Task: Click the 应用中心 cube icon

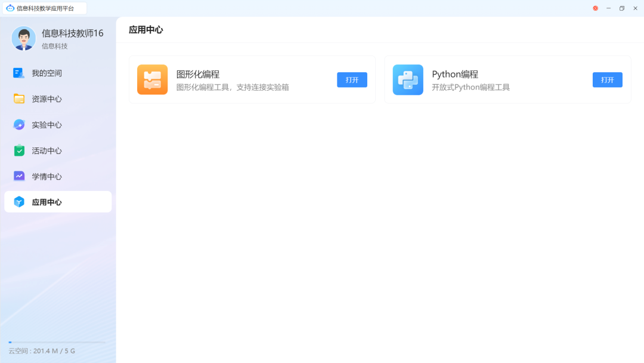Action: pyautogui.click(x=18, y=202)
